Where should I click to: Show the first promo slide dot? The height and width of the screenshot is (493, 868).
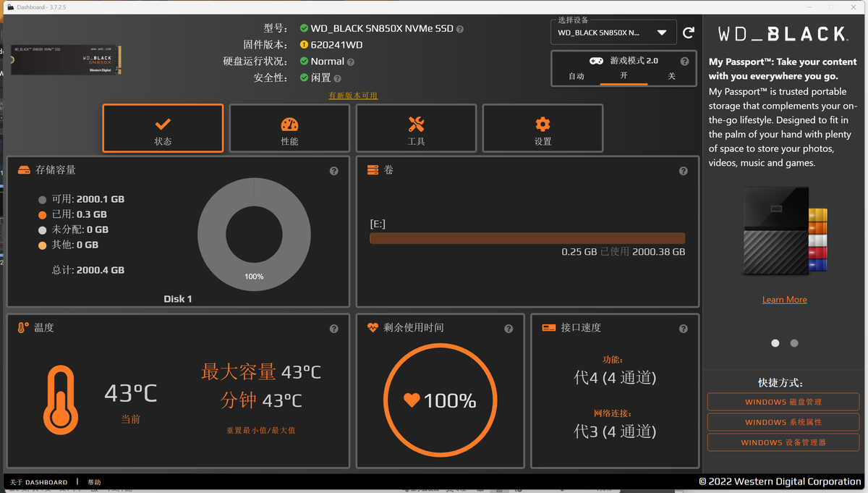tap(775, 343)
